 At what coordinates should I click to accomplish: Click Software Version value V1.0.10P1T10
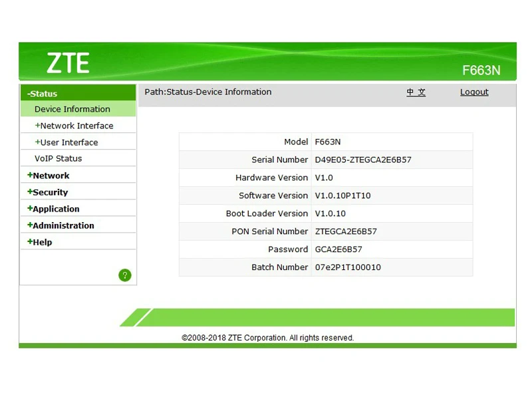(x=342, y=196)
